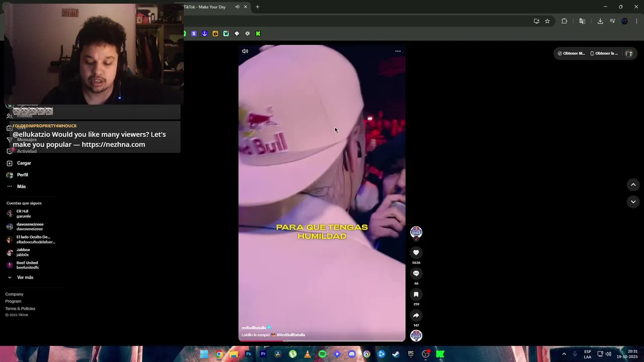The height and width of the screenshot is (362, 644).
Task: Open Perfil in sidebar
Action: pyautogui.click(x=18, y=175)
